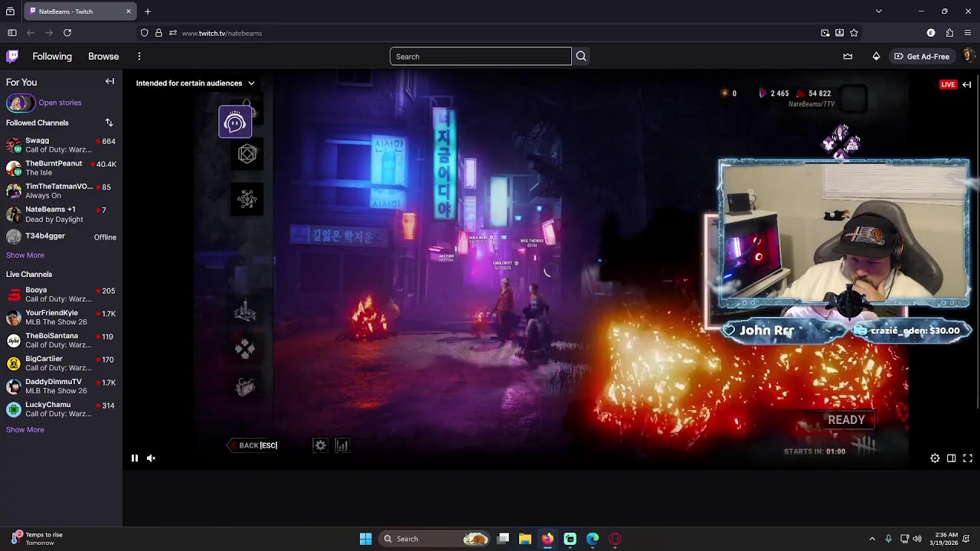Close the NateBeams - Twitch tab
980x551 pixels.
[x=129, y=11]
